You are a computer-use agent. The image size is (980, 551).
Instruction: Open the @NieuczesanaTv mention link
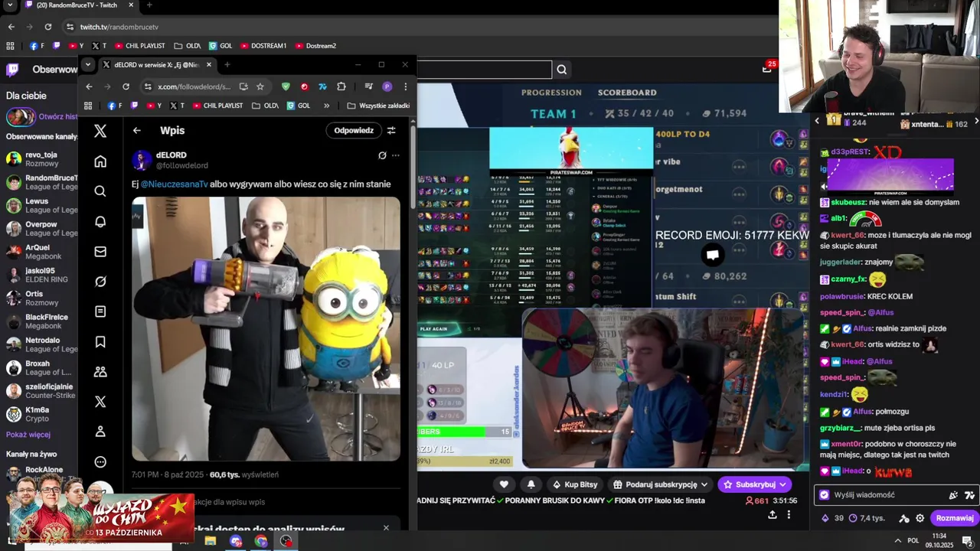tap(174, 184)
